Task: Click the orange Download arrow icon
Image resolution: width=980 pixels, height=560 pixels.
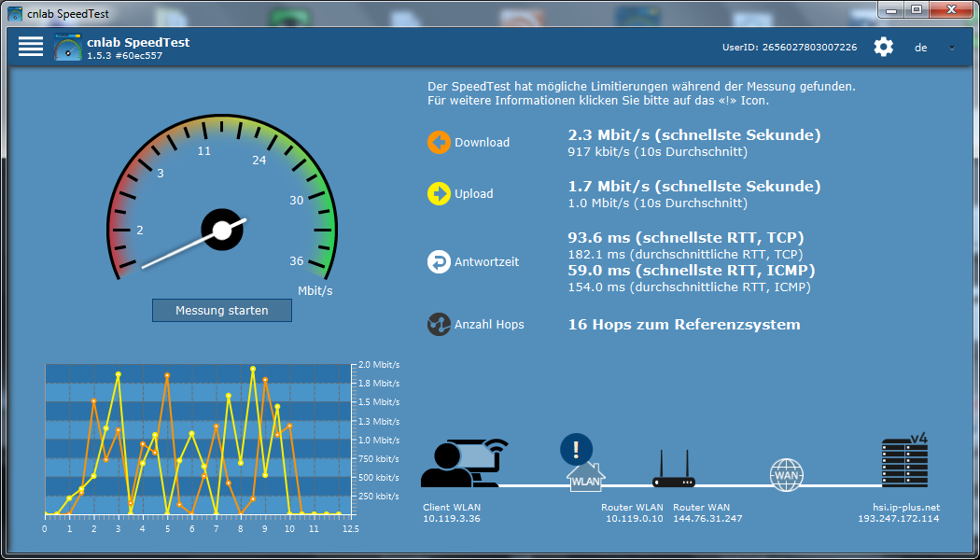Action: click(439, 143)
